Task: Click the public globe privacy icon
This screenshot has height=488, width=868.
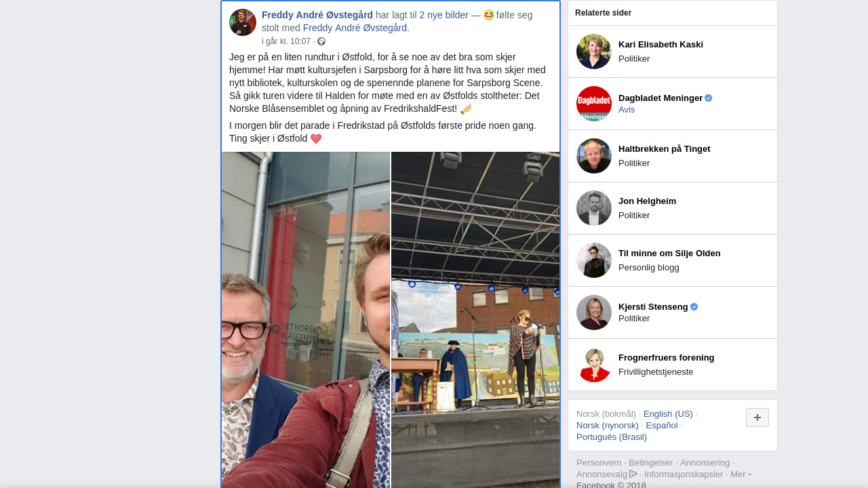Action: (x=321, y=41)
